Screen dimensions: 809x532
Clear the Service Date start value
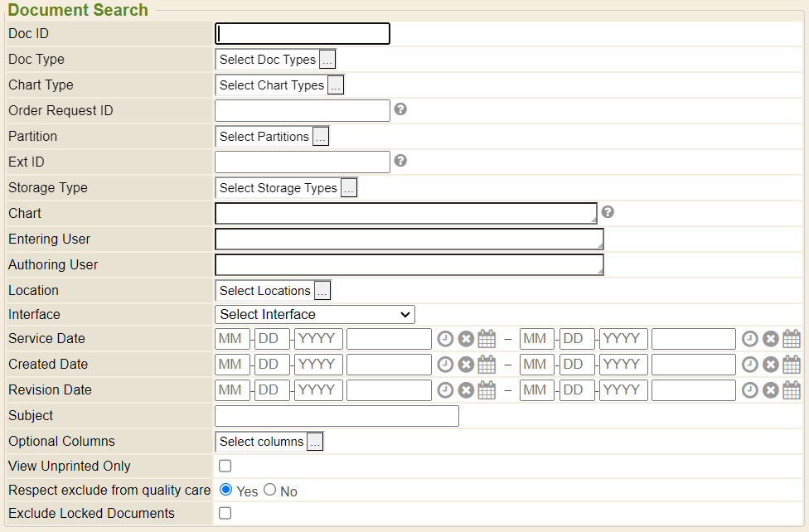pos(466,339)
